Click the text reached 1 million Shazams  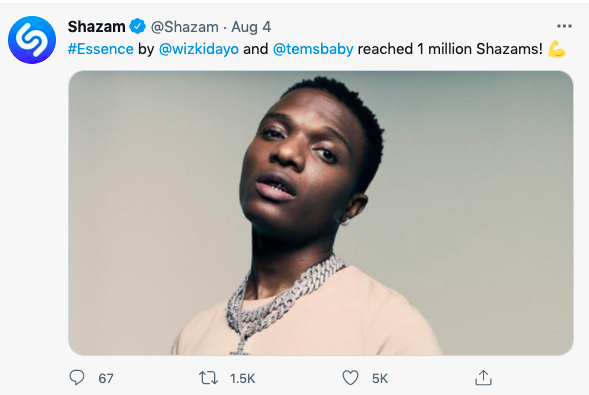click(450, 49)
